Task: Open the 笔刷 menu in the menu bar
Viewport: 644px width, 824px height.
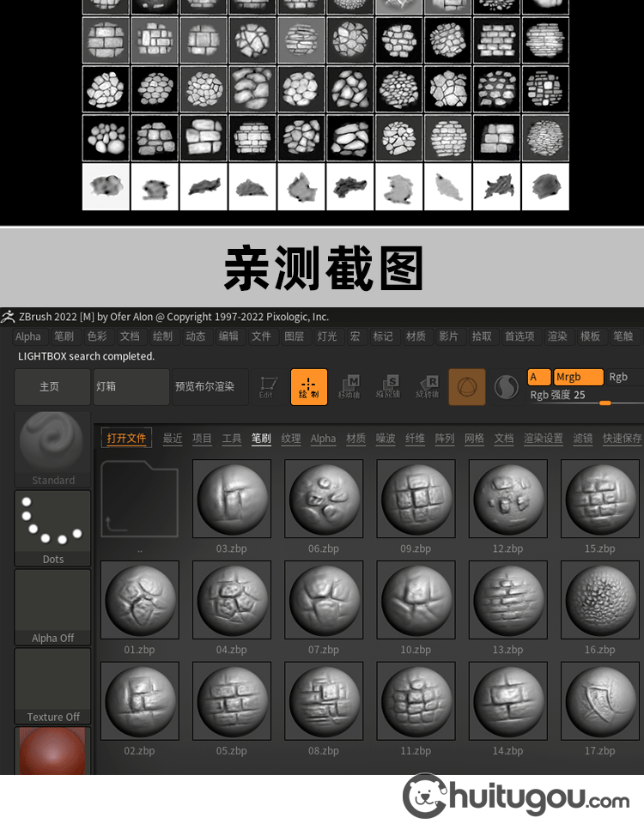Action: pyautogui.click(x=64, y=336)
